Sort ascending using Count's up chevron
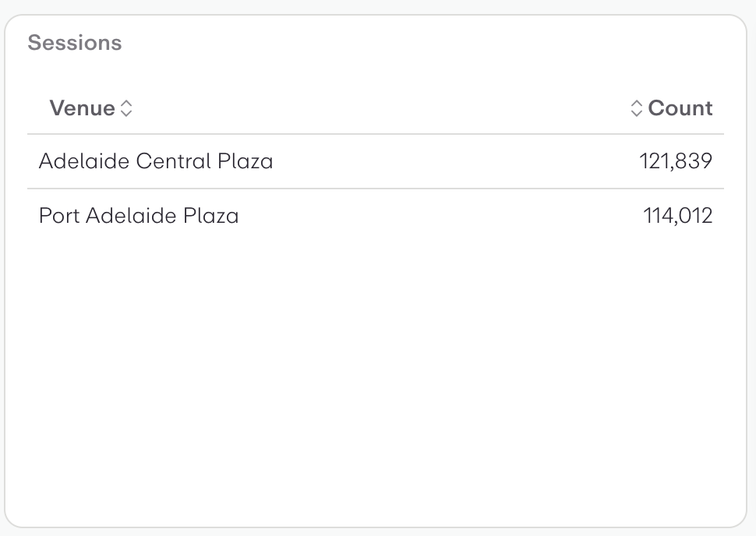This screenshot has height=536, width=756. (x=637, y=104)
